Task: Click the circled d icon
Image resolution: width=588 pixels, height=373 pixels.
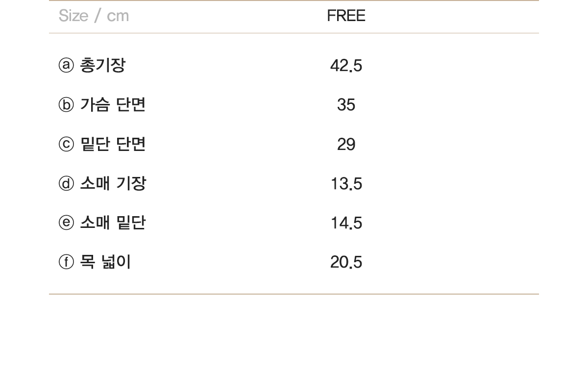Action: pos(66,183)
